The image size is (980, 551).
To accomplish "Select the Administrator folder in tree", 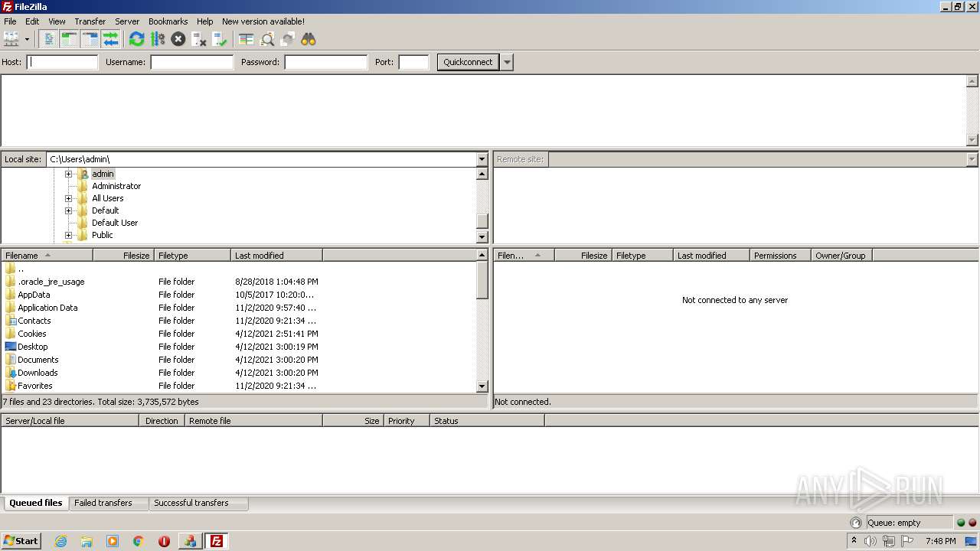I will click(x=116, y=186).
